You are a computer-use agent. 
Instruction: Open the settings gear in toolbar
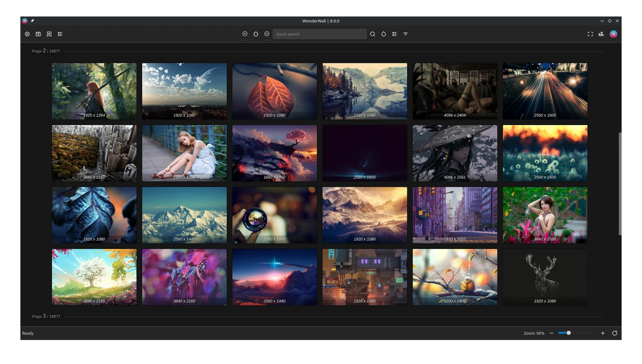click(x=27, y=34)
